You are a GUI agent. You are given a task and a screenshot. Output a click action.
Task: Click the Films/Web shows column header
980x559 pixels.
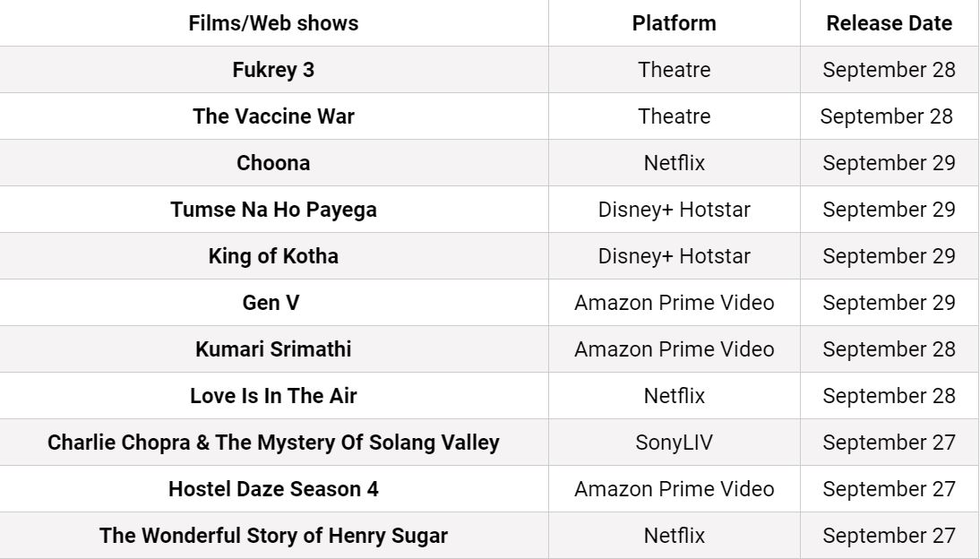(273, 23)
